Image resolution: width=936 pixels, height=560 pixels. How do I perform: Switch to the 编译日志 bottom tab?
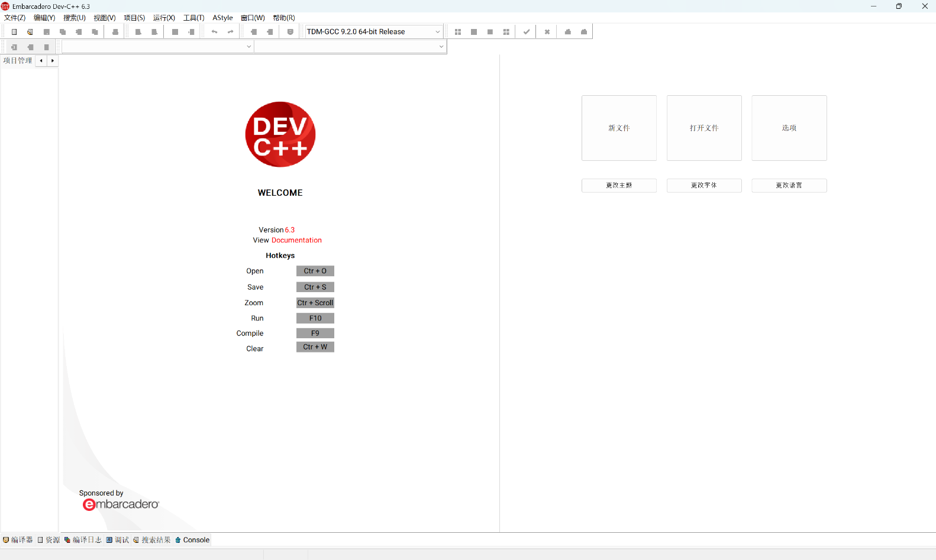click(83, 540)
